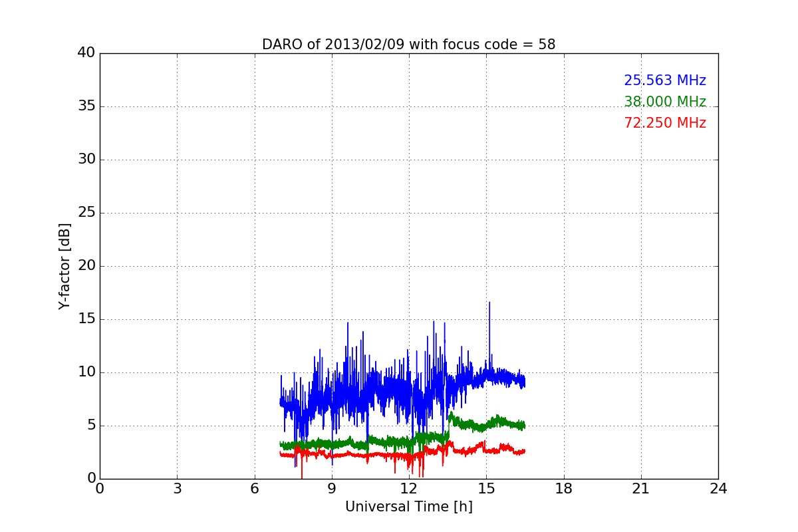Click the x-axis tick label "6"
This screenshot has height=532, width=798.
[254, 489]
